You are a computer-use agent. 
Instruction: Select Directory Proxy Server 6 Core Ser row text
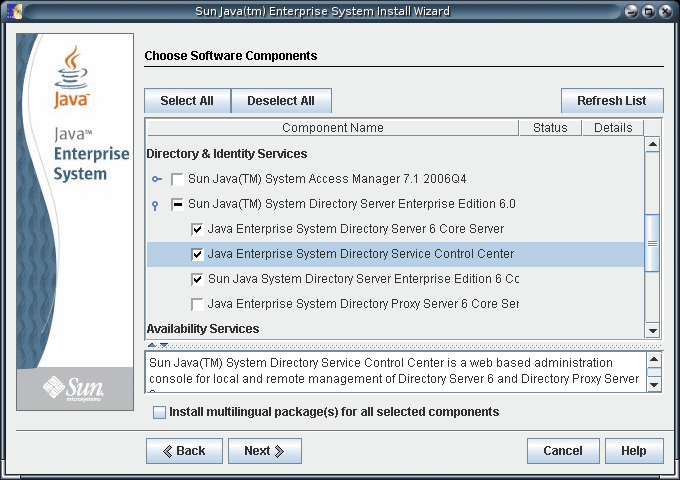point(363,304)
